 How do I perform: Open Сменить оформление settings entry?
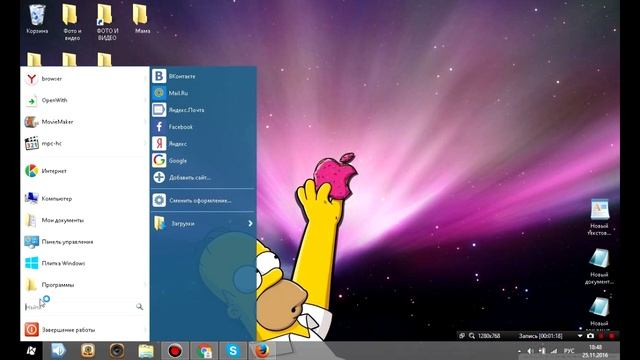point(203,200)
